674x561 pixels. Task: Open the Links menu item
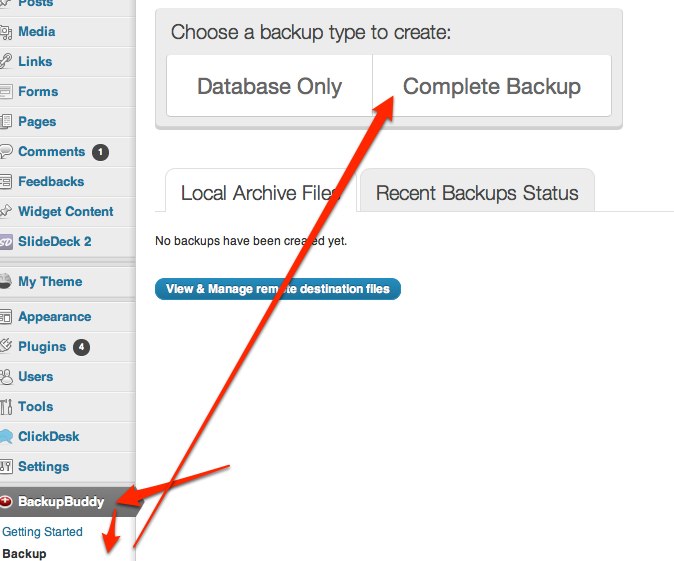click(35, 61)
